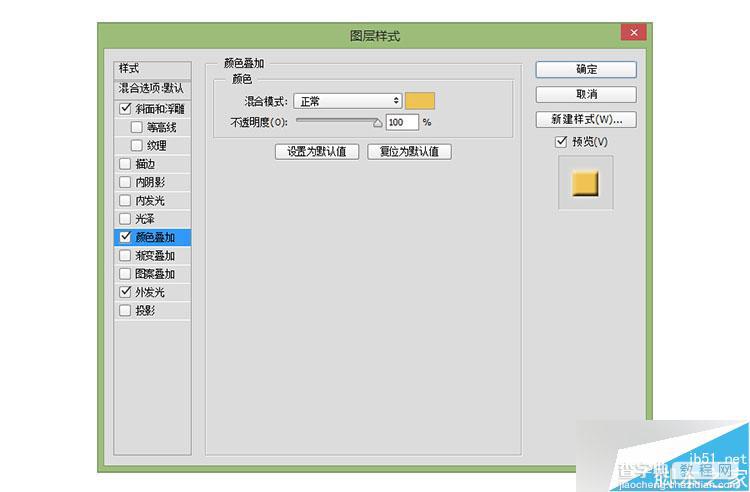Click the opacity value field showing 100
This screenshot has width=750, height=492.
tap(402, 122)
